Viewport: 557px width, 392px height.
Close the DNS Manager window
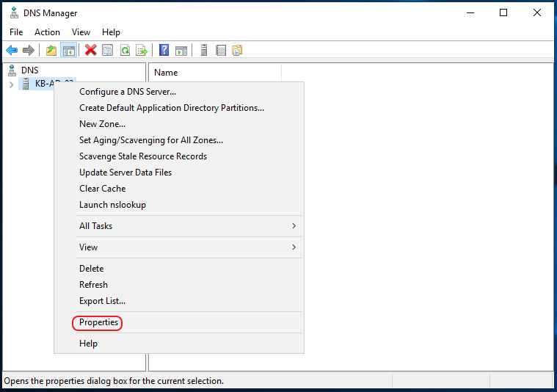536,12
